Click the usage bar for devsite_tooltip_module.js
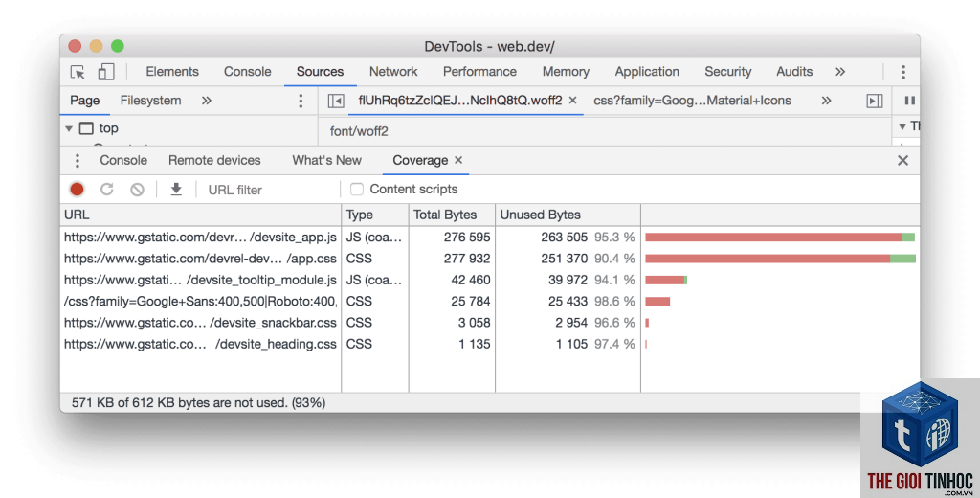This screenshot has width=980, height=498. (x=666, y=280)
